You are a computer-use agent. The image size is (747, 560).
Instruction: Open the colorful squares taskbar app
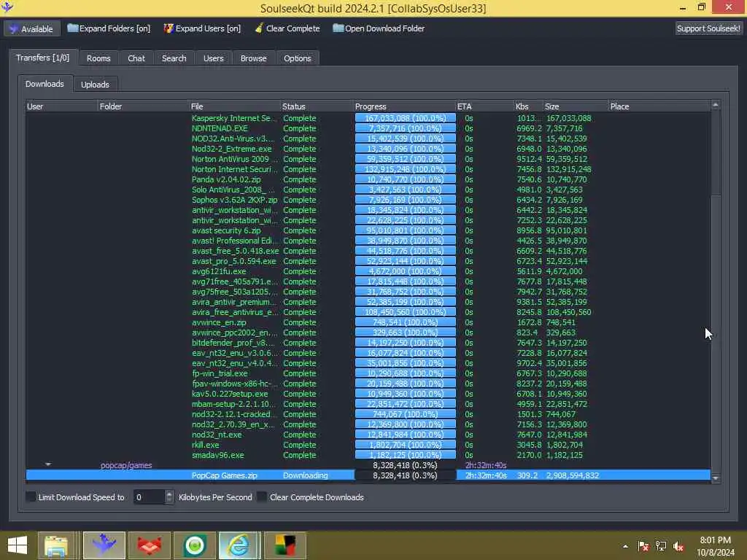pos(285,545)
